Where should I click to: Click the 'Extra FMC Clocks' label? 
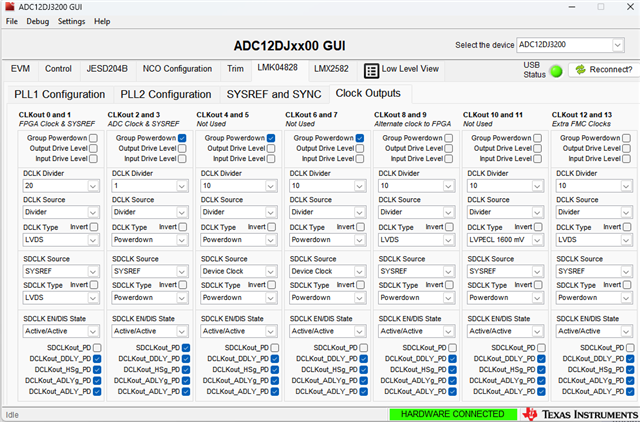click(581, 124)
